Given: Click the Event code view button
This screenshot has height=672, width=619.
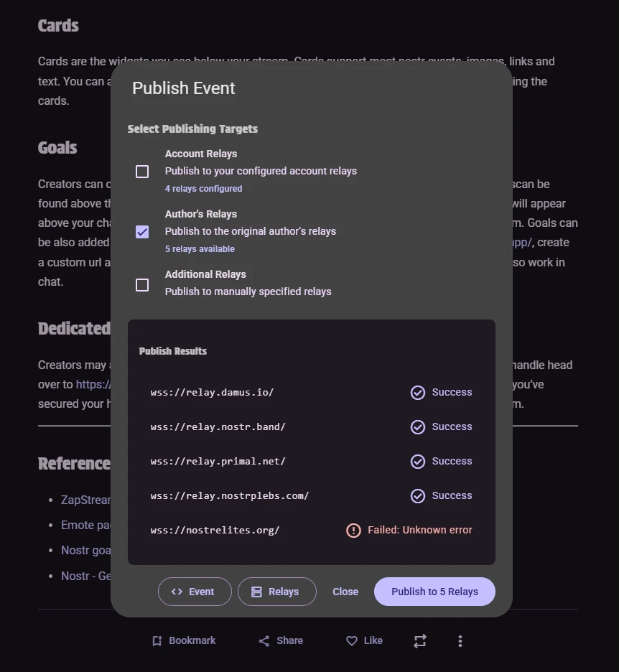Looking at the screenshot, I should [x=195, y=592].
